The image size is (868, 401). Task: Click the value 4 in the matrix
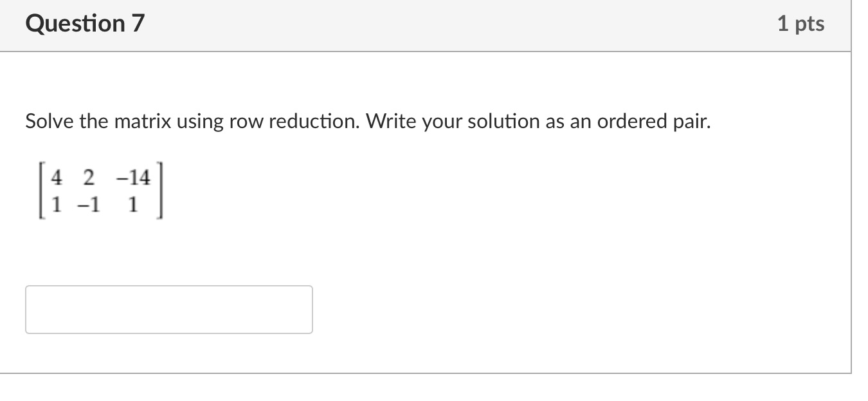[x=57, y=178]
